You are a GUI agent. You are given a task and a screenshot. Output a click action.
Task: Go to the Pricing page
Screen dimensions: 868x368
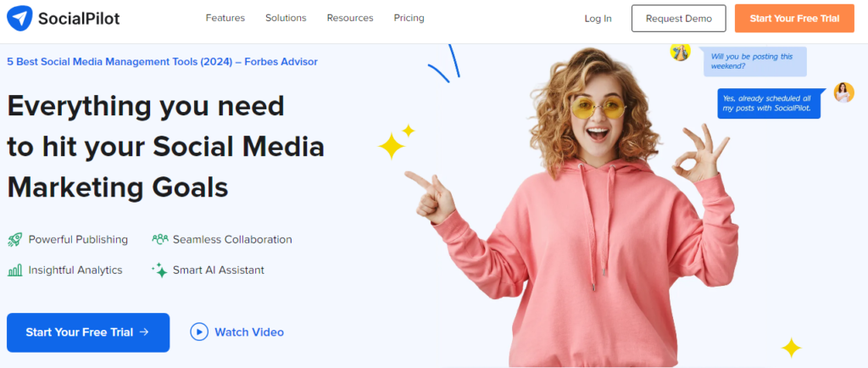click(409, 19)
